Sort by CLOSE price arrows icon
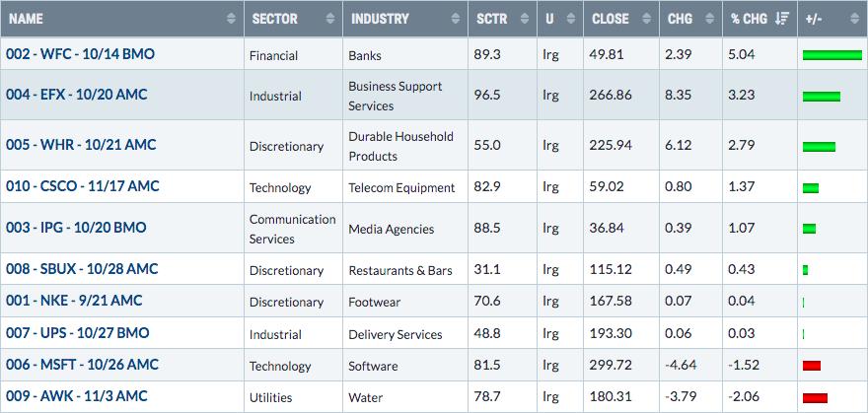 click(x=647, y=19)
